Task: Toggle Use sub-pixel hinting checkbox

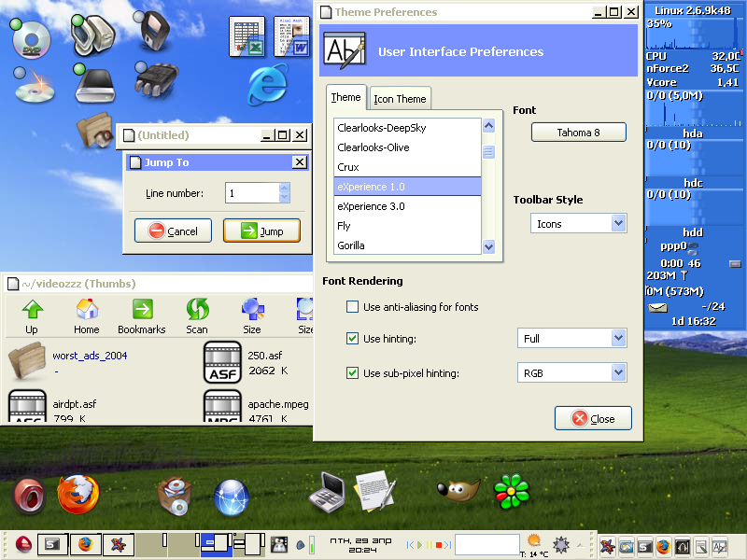Action: 353,372
